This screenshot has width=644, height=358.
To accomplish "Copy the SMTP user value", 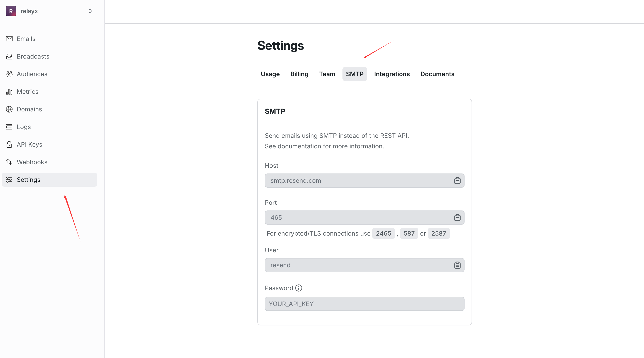I will [457, 265].
